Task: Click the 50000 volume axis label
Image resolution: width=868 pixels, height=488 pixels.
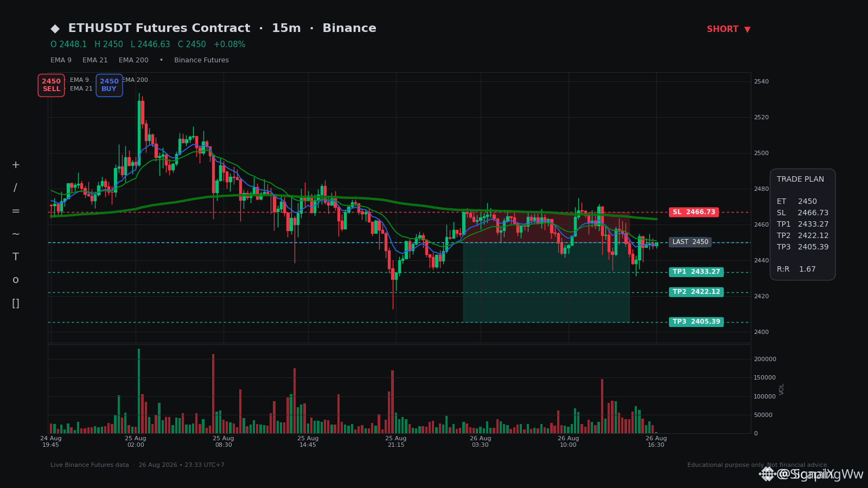Action: 763,415
